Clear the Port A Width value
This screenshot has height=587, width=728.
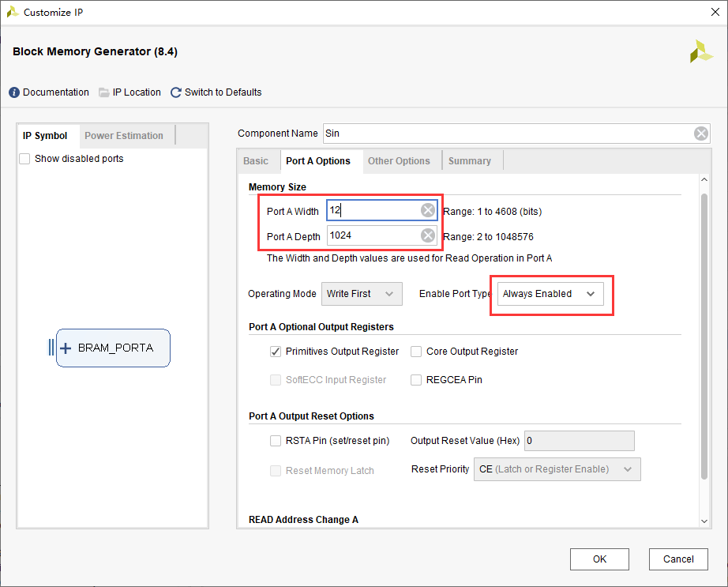click(x=428, y=210)
